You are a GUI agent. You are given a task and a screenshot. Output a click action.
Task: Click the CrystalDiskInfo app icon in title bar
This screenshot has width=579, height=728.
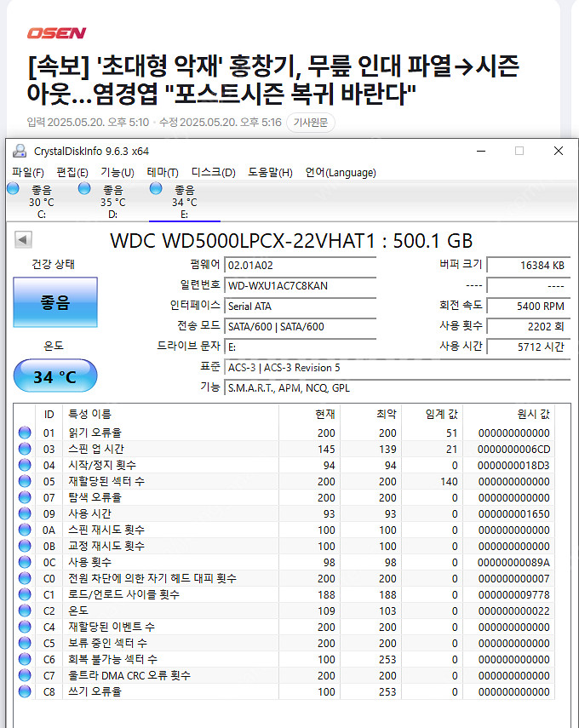tap(20, 151)
